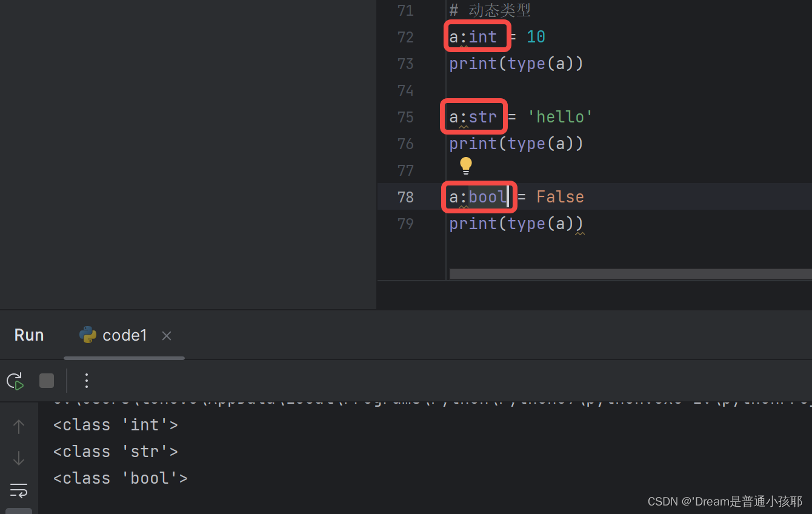Click the editor horizontal scrollbar
The image size is (812, 514).
(630, 274)
